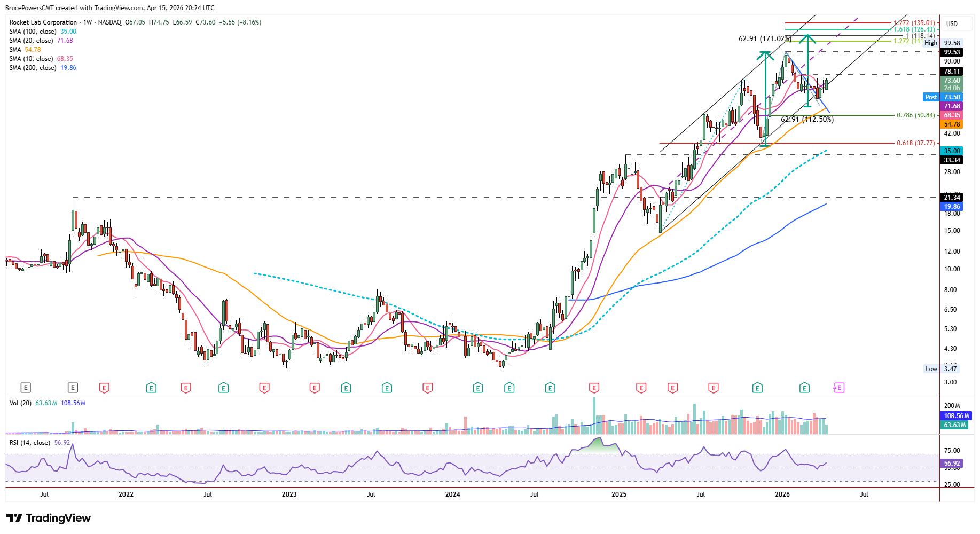The image size is (980, 534).
Task: Click the RSI 56.92 axis label
Action: tap(952, 464)
